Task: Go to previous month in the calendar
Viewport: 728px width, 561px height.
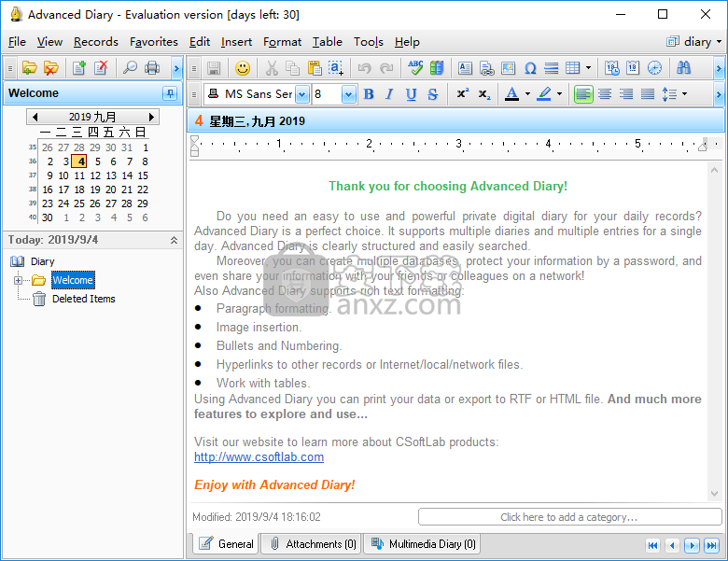Action: tap(35, 117)
